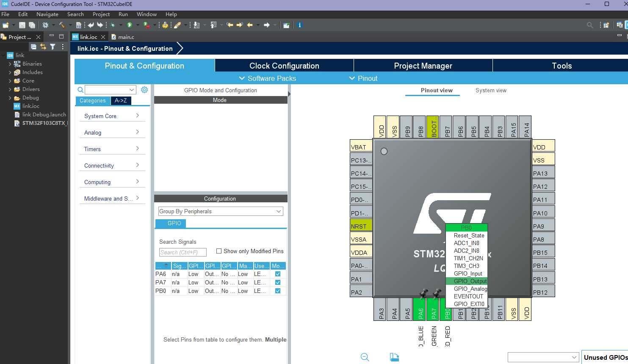Screen dimensions: 628x364
Task: Open the Pinout dropdown menu
Action: pos(363,78)
